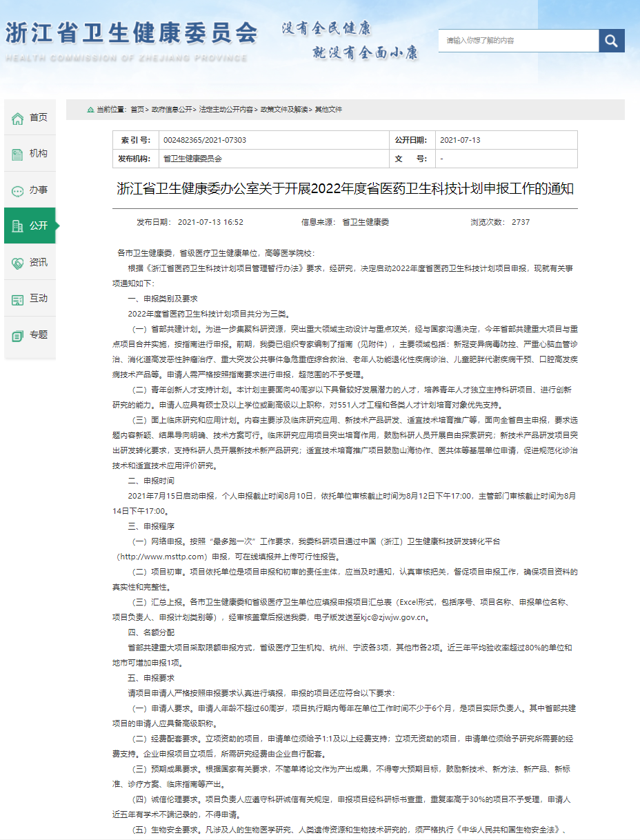
Task: Click the 浏览次数 count 2737
Action: pyautogui.click(x=521, y=223)
